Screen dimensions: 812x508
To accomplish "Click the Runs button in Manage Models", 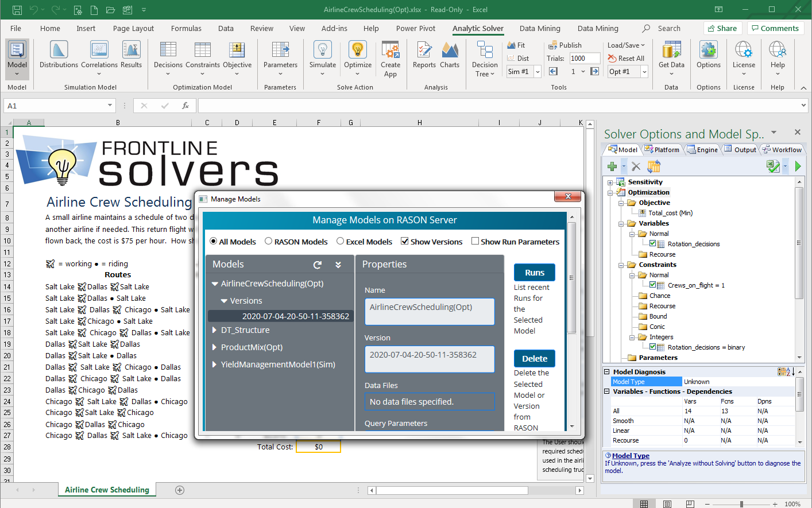I will (534, 272).
